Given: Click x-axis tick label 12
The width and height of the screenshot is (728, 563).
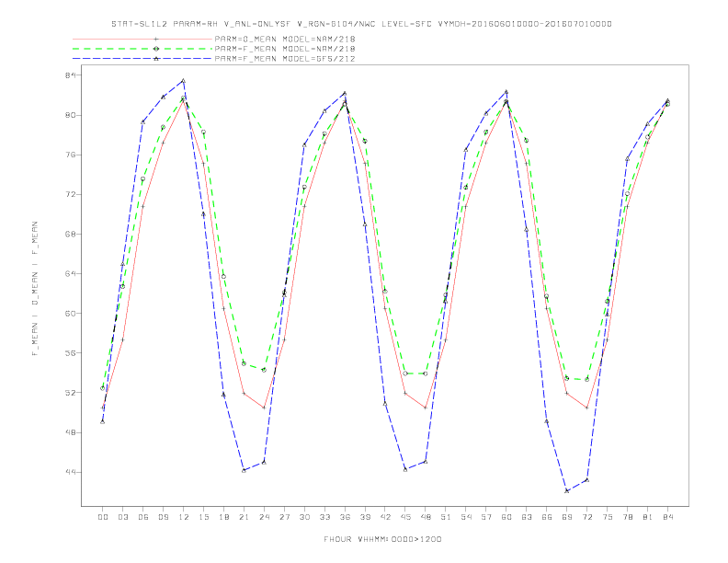Looking at the screenshot, I should [x=184, y=517].
